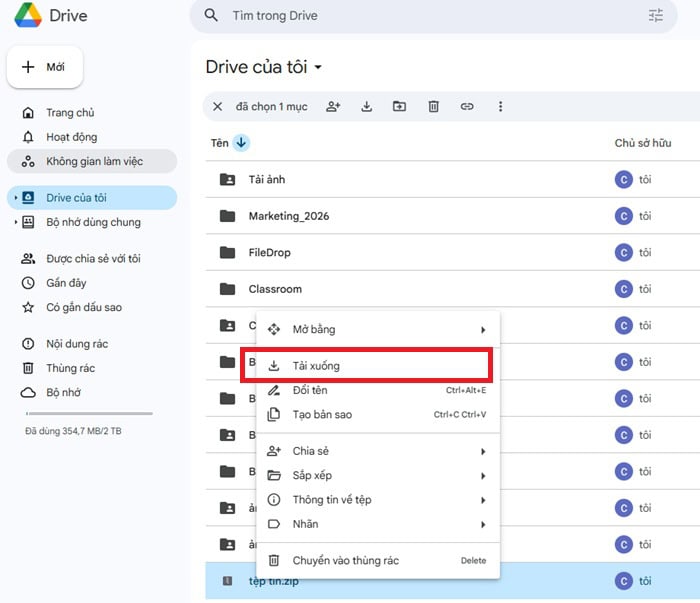Click the Mới new button
This screenshot has height=603, width=700.
click(45, 67)
